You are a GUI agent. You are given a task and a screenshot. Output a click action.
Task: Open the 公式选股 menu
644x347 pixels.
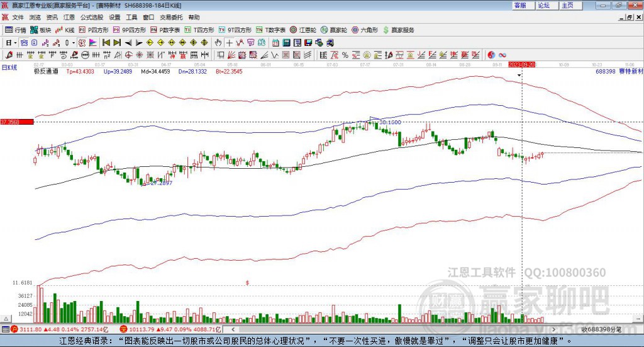tap(92, 17)
